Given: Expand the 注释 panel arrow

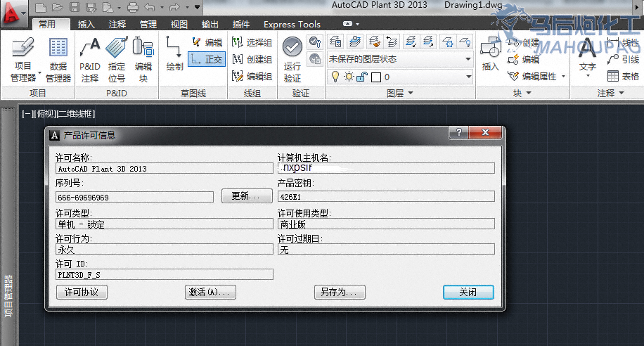Looking at the screenshot, I should (x=622, y=94).
